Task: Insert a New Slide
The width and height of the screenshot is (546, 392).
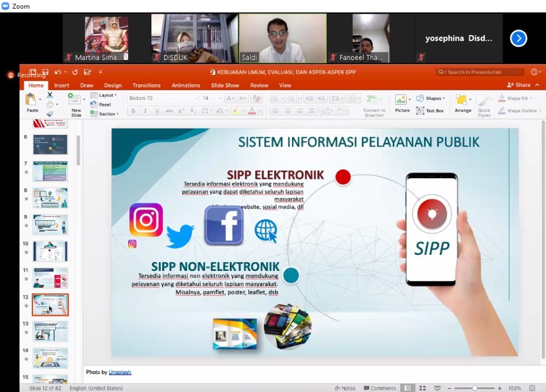Action: click(75, 105)
